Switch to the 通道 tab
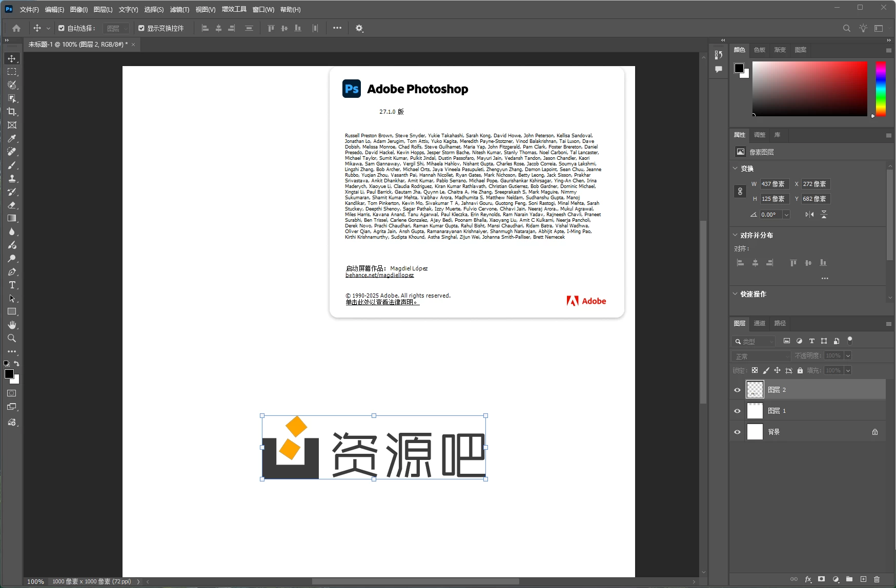 pyautogui.click(x=760, y=323)
